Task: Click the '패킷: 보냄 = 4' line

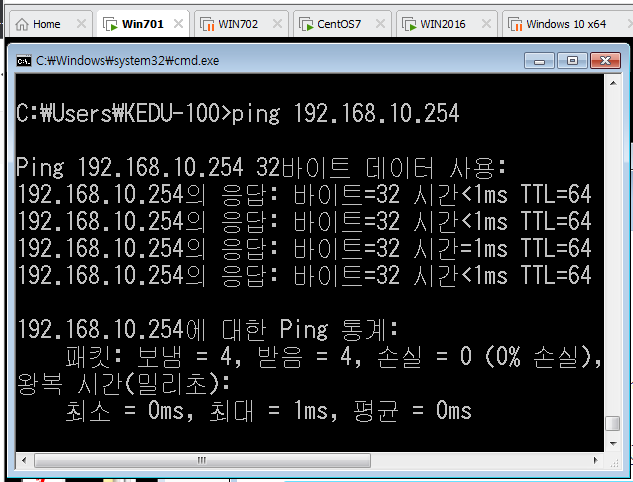Action: pos(333,357)
